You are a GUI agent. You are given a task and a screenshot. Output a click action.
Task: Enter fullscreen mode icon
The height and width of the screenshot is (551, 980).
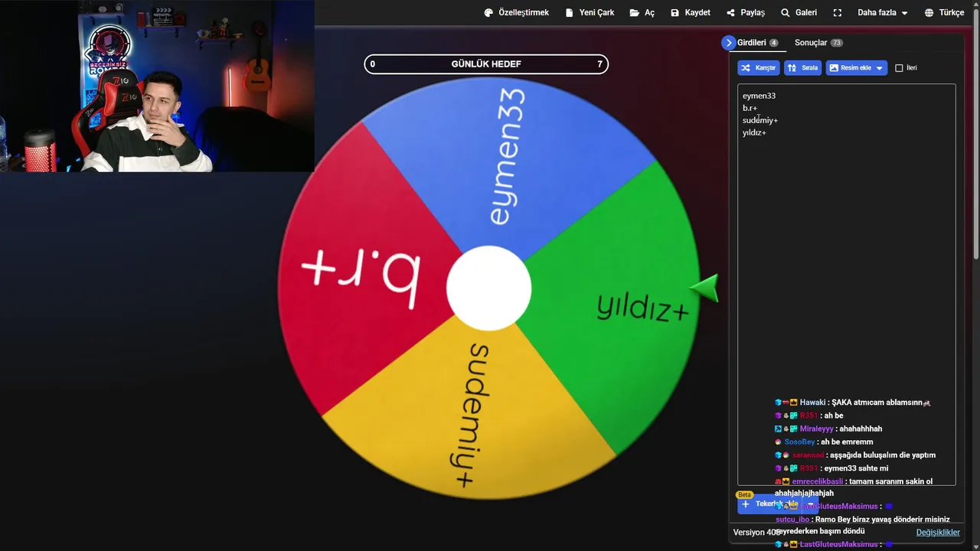tap(838, 13)
